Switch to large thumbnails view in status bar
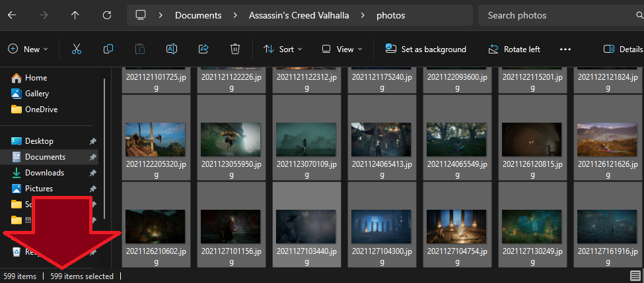The height and width of the screenshot is (283, 644). (x=635, y=276)
